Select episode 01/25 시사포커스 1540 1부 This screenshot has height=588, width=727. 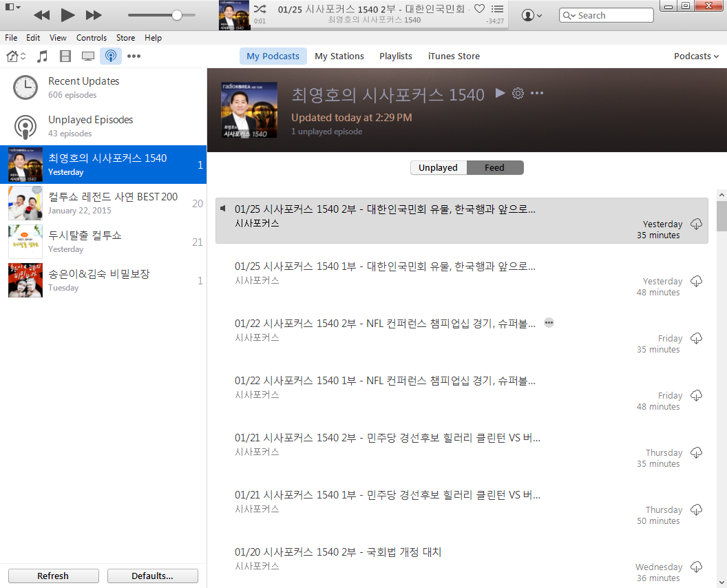(x=462, y=277)
